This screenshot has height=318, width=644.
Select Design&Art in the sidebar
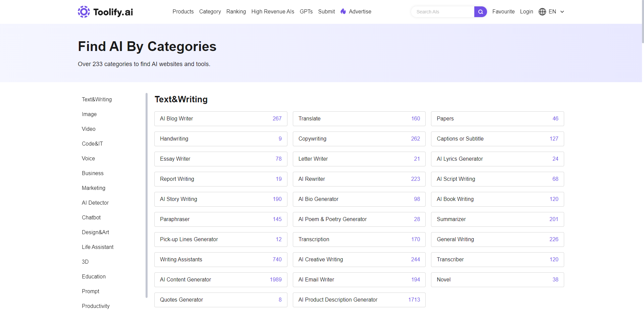point(95,232)
